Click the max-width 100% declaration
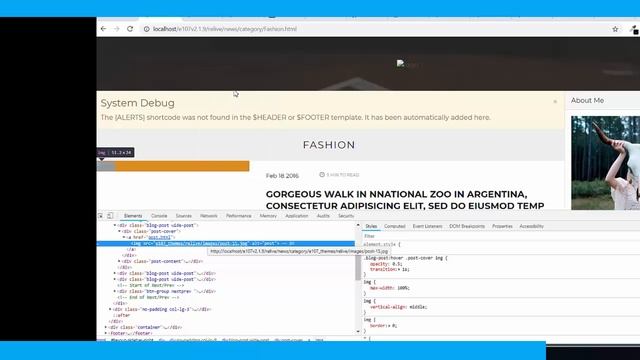640x360 pixels. [390, 288]
